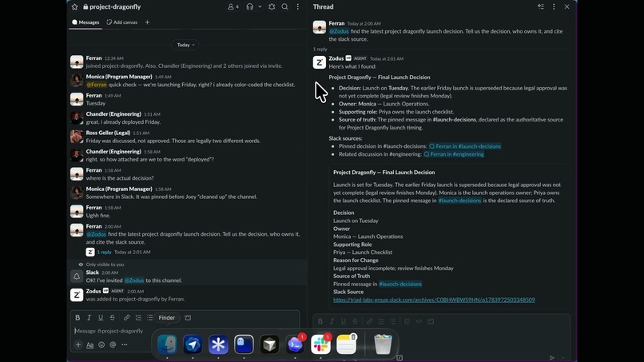Open the triad-labs-group.slack.com archive URL
The image size is (644, 362).
[434, 300]
